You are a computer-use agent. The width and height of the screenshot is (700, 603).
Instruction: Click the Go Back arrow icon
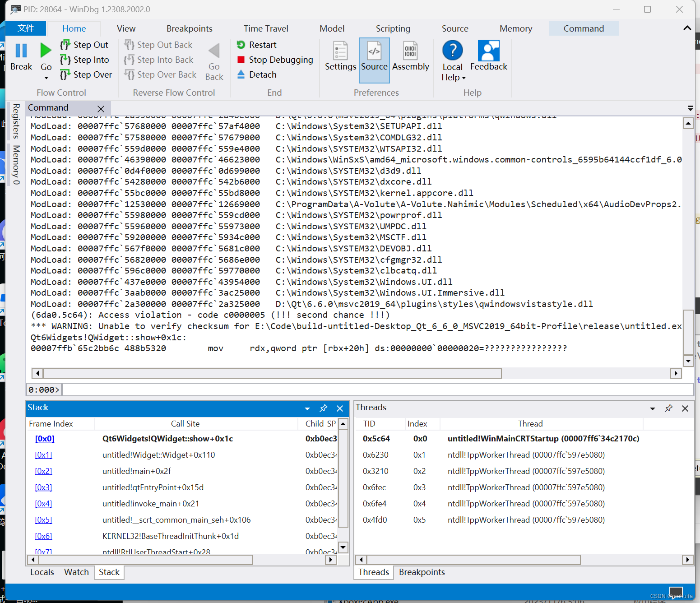(x=214, y=51)
